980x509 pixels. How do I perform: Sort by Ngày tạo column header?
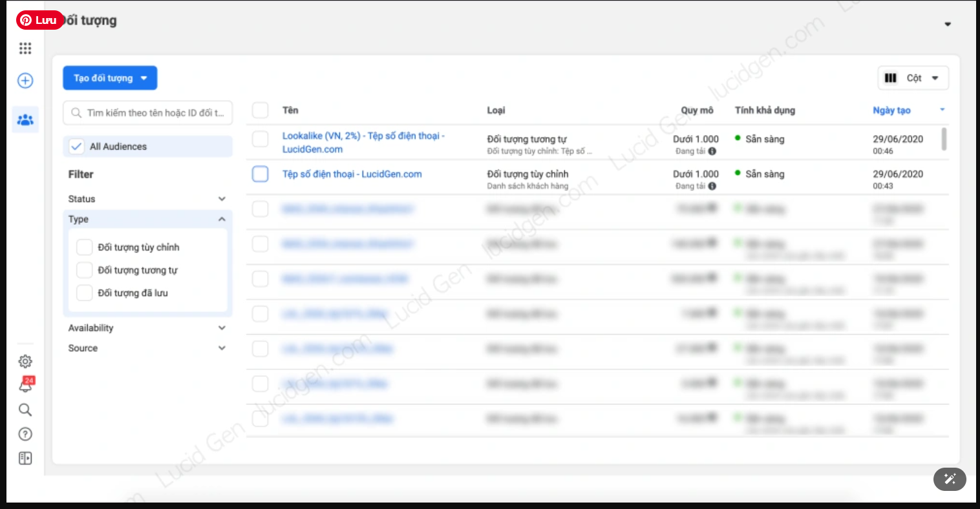[891, 110]
